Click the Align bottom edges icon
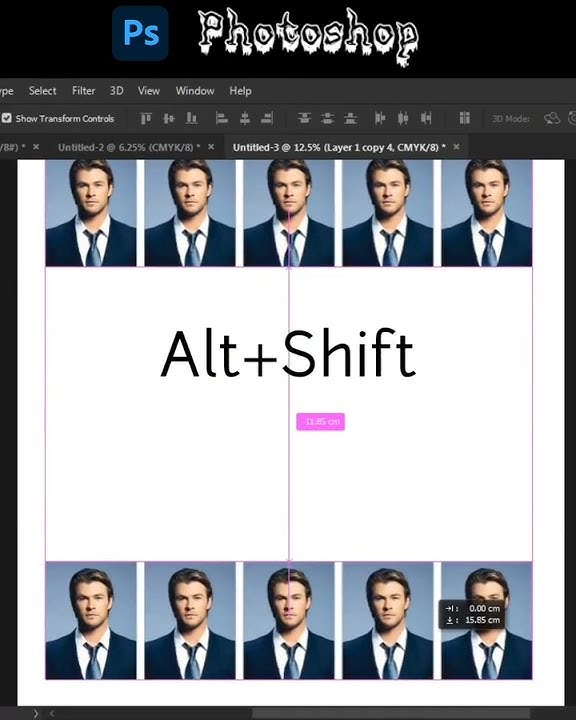 [192, 118]
